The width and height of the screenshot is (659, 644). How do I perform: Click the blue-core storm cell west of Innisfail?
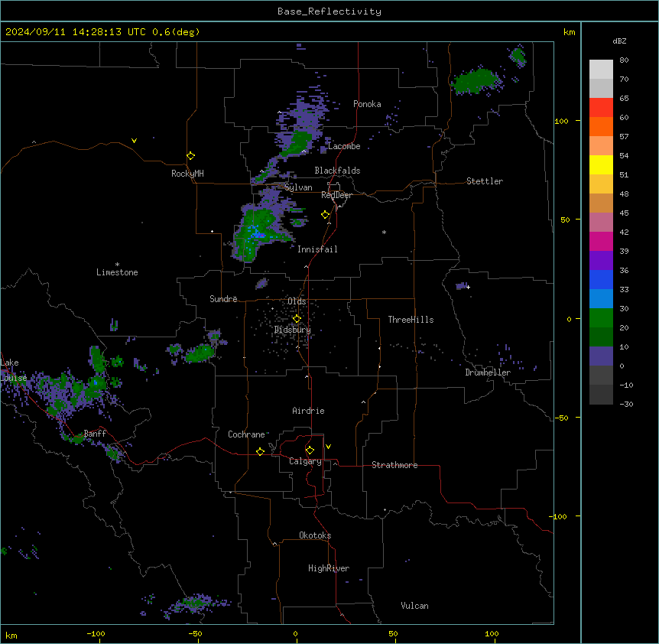pyautogui.click(x=255, y=233)
